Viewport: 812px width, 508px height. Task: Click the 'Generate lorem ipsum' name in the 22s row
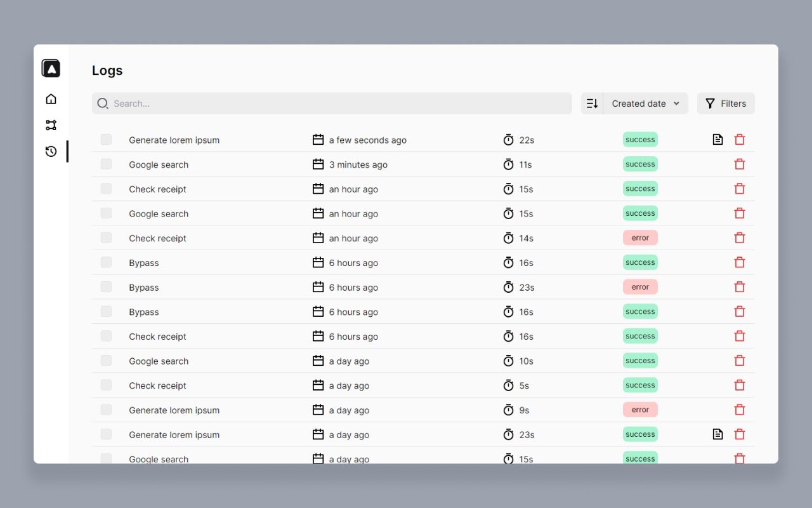[174, 140]
